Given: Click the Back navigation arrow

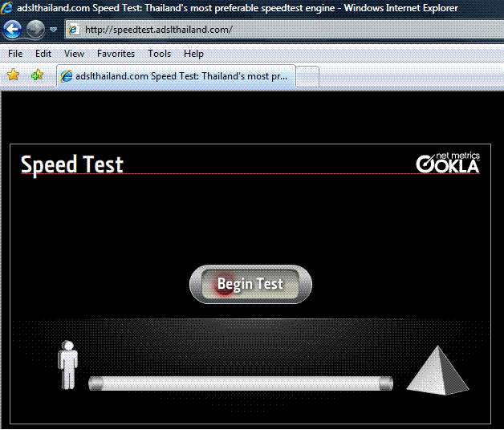Looking at the screenshot, I should [13, 29].
